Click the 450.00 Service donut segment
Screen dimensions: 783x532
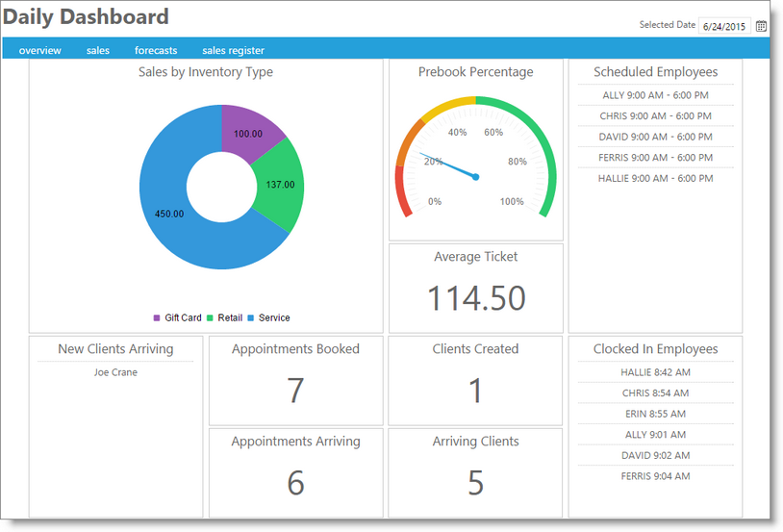point(169,214)
